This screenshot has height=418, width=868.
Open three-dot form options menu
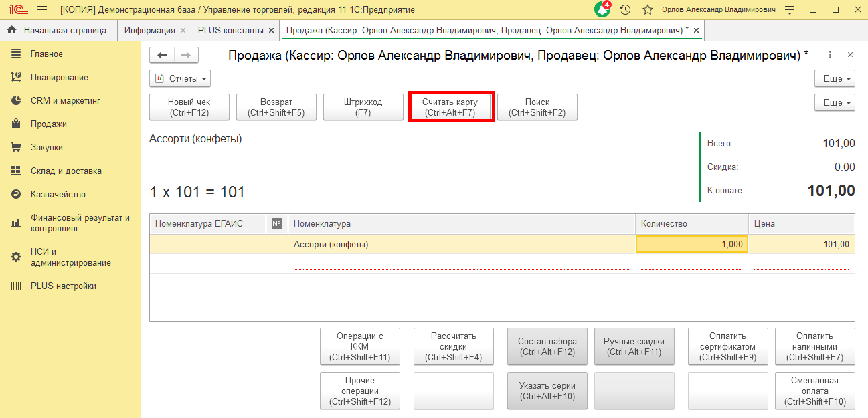coord(830,55)
